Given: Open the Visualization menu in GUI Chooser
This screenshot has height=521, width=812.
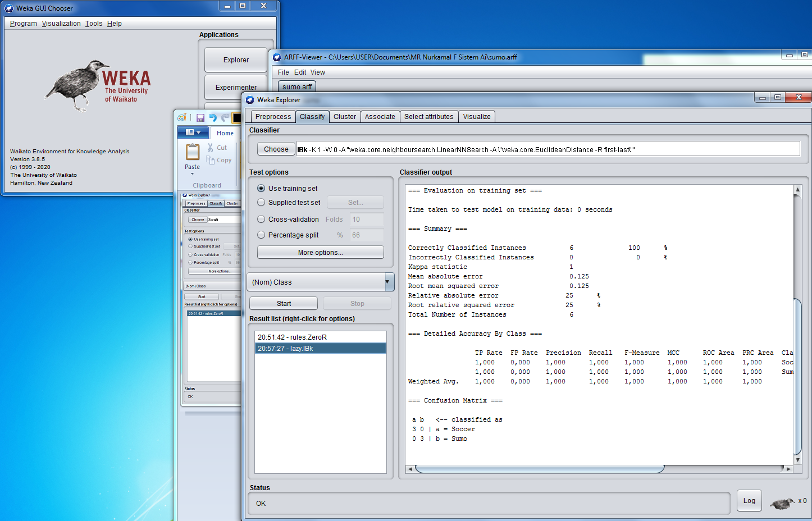Looking at the screenshot, I should pyautogui.click(x=61, y=24).
